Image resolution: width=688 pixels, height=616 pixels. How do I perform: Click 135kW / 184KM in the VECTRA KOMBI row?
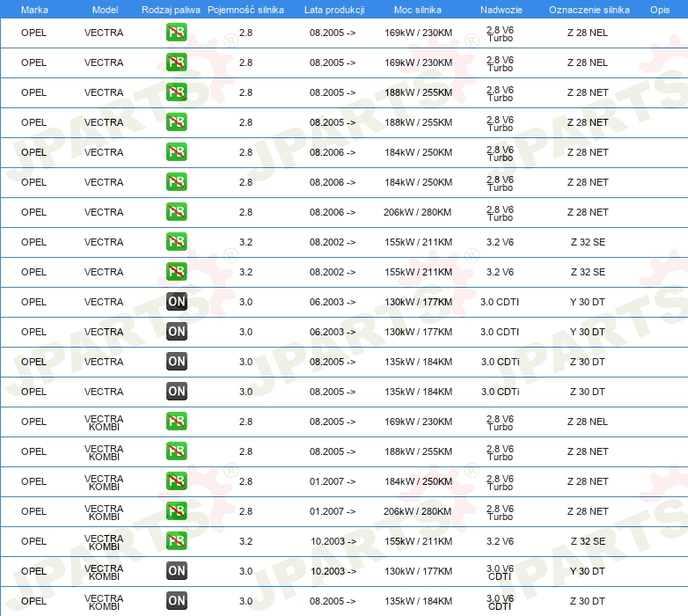tap(418, 601)
